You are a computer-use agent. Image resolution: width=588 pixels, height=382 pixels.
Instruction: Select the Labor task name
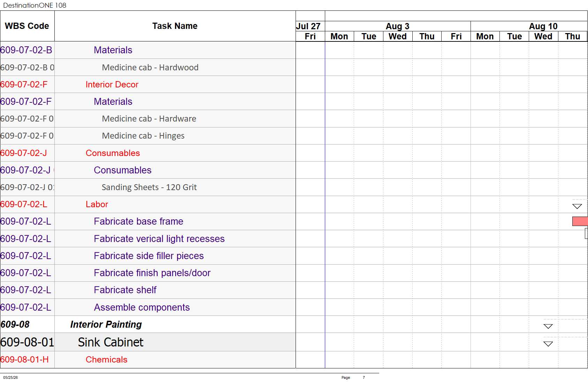(x=97, y=204)
